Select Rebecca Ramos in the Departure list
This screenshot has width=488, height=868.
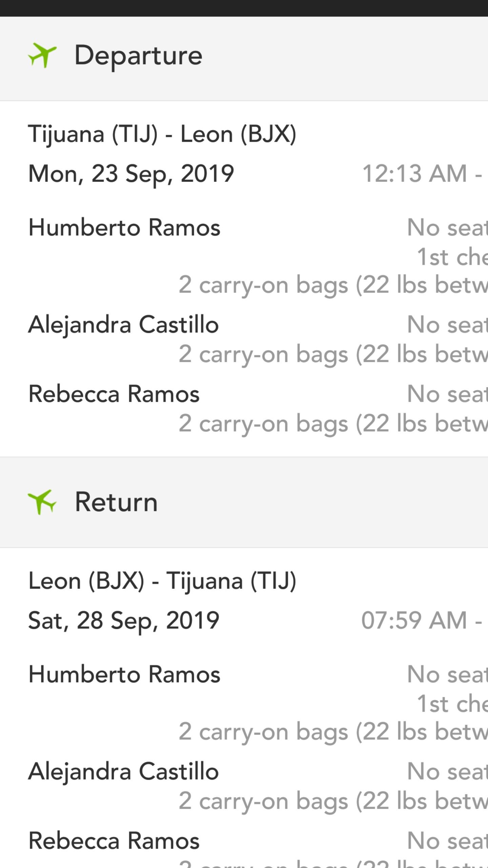click(114, 394)
